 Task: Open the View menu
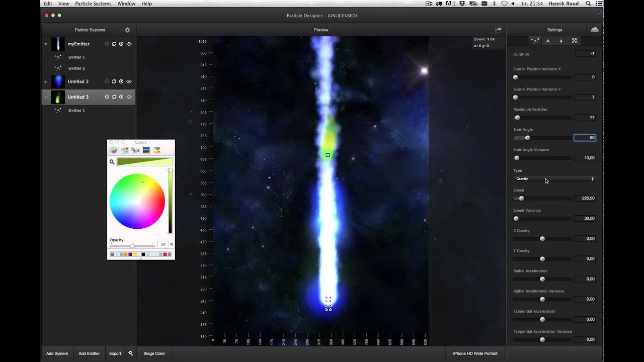[63, 4]
